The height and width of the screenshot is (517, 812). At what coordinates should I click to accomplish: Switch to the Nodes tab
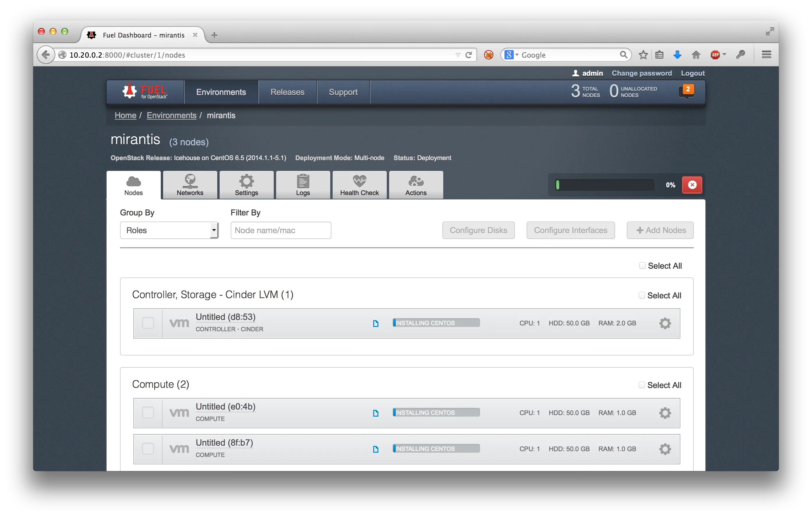133,185
